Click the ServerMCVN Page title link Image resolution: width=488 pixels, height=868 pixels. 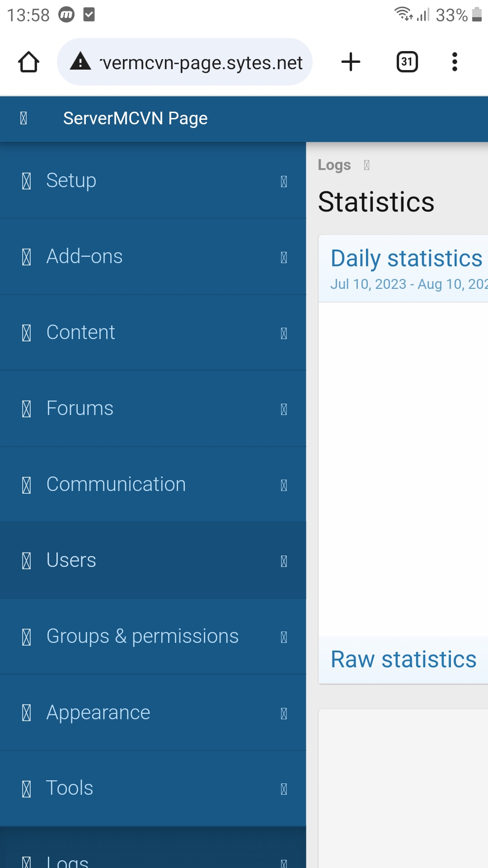[135, 118]
